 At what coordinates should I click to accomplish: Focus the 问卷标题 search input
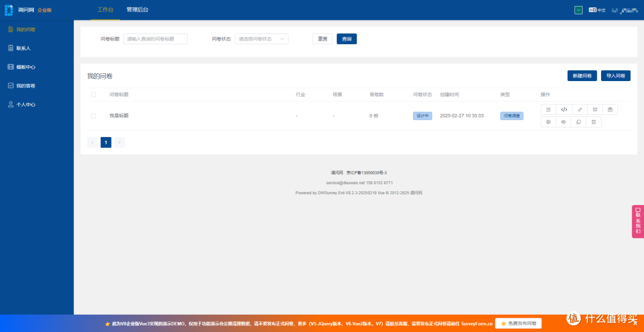click(156, 39)
